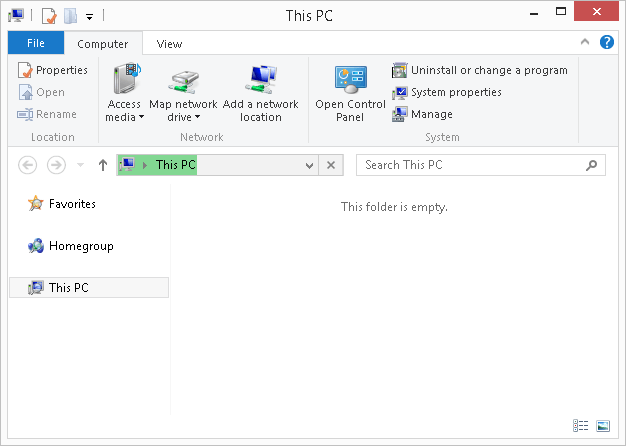The height and width of the screenshot is (446, 626).
Task: Open the Map network drive dropdown arrow
Action: click(x=198, y=117)
